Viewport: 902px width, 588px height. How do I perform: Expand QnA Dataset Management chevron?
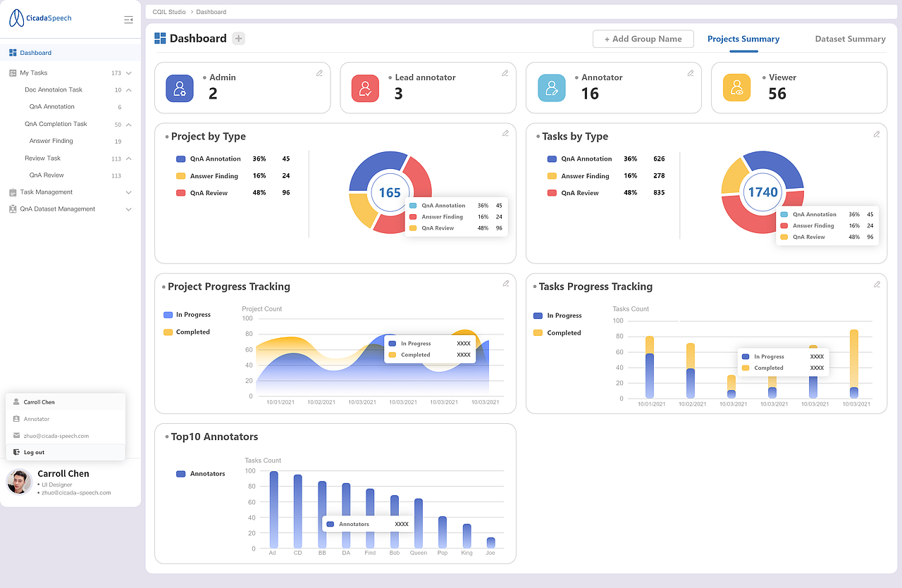(129, 209)
